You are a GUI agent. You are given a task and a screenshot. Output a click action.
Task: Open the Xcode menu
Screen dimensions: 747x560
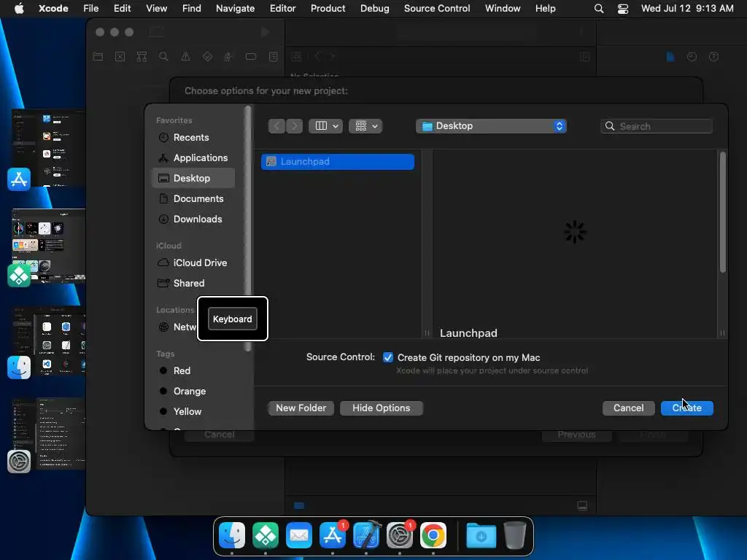(x=53, y=8)
